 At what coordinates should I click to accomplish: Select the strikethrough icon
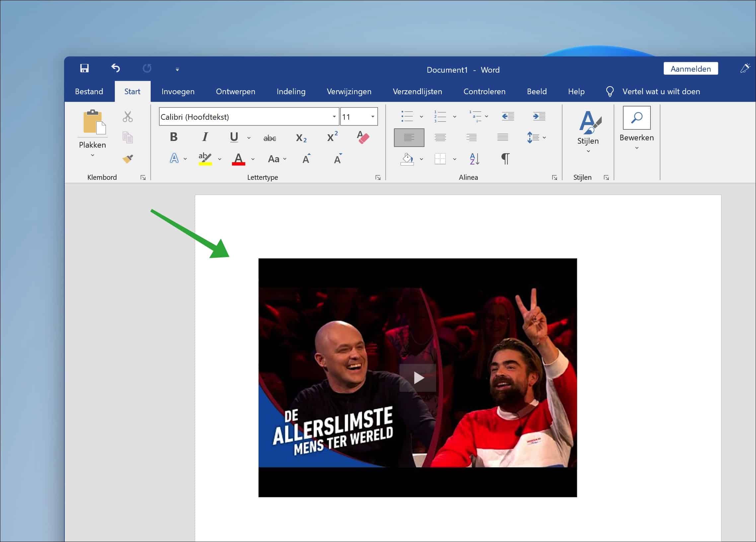[270, 137]
